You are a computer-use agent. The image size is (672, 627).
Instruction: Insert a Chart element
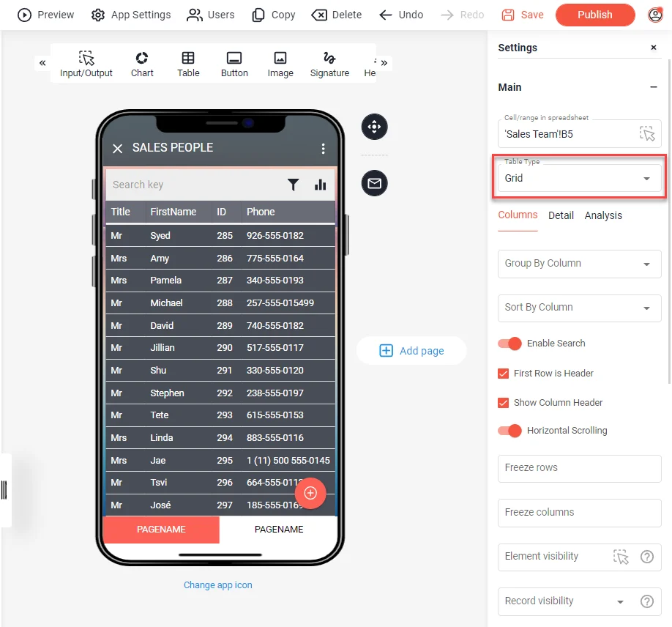142,64
